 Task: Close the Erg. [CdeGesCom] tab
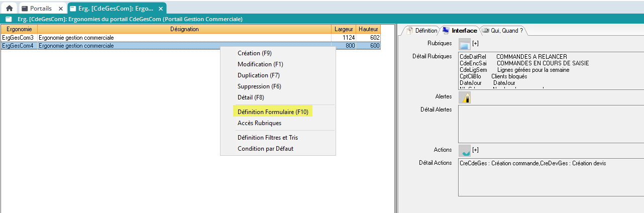coord(159,9)
